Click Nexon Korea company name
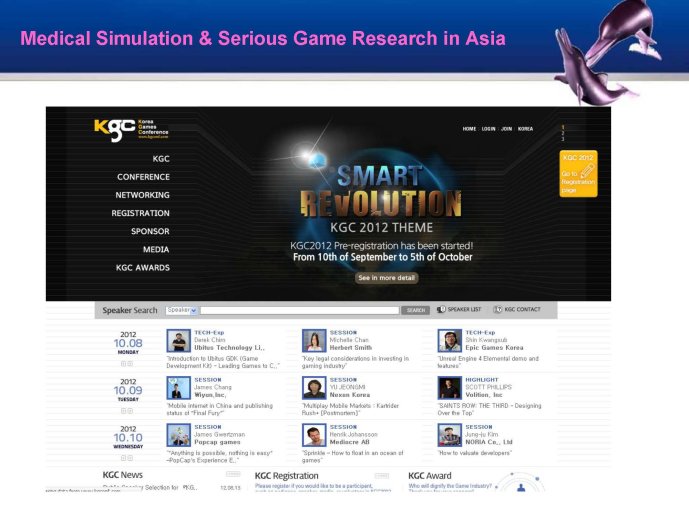 point(350,395)
